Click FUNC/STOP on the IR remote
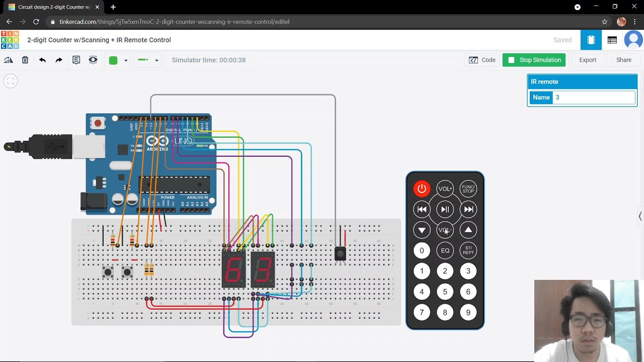The image size is (644, 362). (468, 189)
